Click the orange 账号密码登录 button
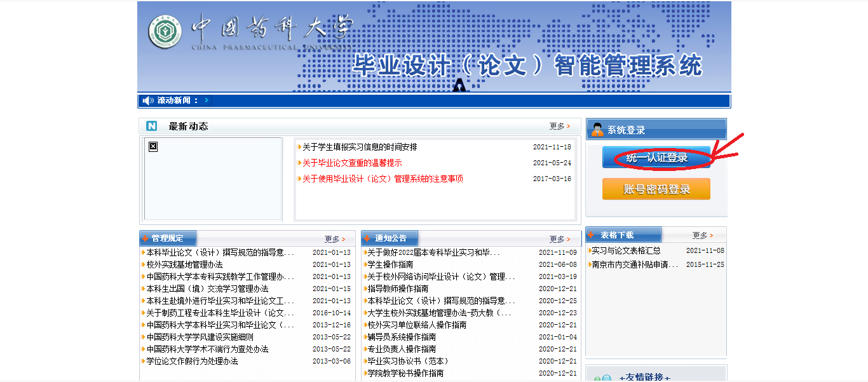 point(656,189)
